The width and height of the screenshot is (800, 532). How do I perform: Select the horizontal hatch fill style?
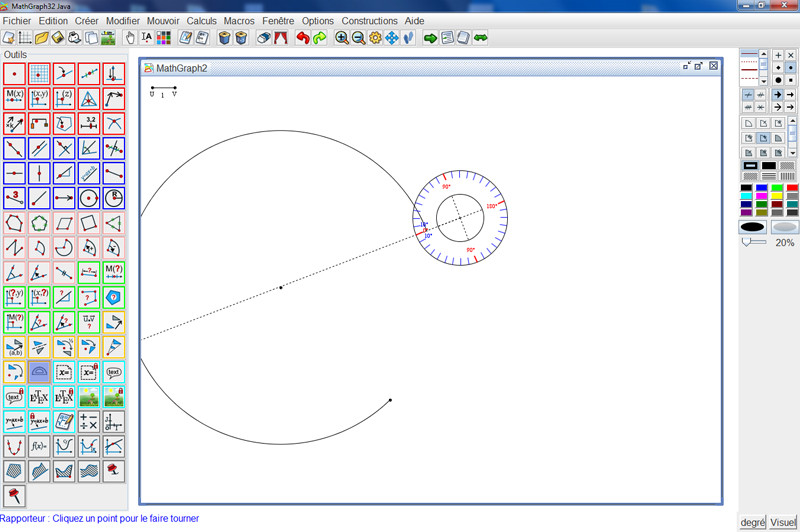(x=769, y=176)
